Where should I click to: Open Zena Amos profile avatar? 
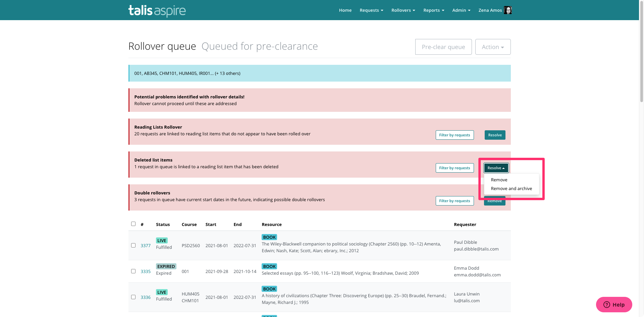(507, 10)
